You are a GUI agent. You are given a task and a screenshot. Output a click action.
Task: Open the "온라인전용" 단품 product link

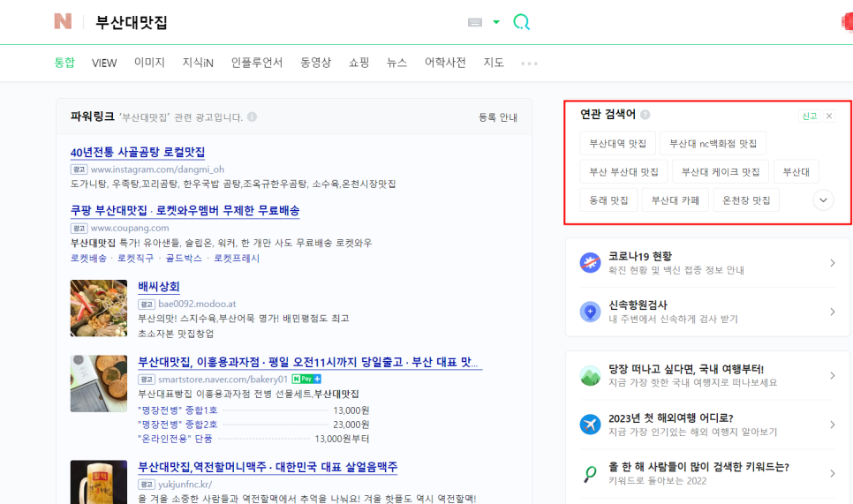coord(175,439)
